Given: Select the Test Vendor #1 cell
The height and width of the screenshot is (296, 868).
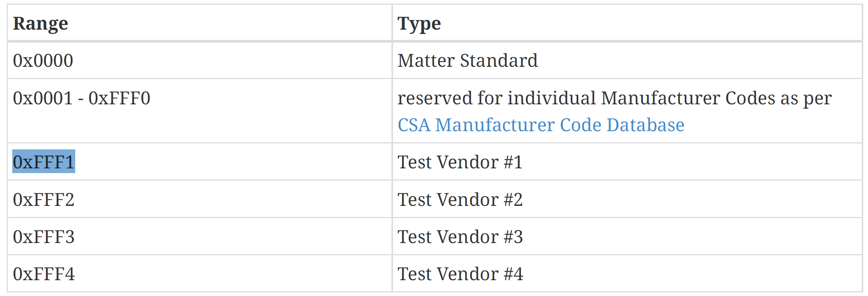Looking at the screenshot, I should tap(460, 162).
